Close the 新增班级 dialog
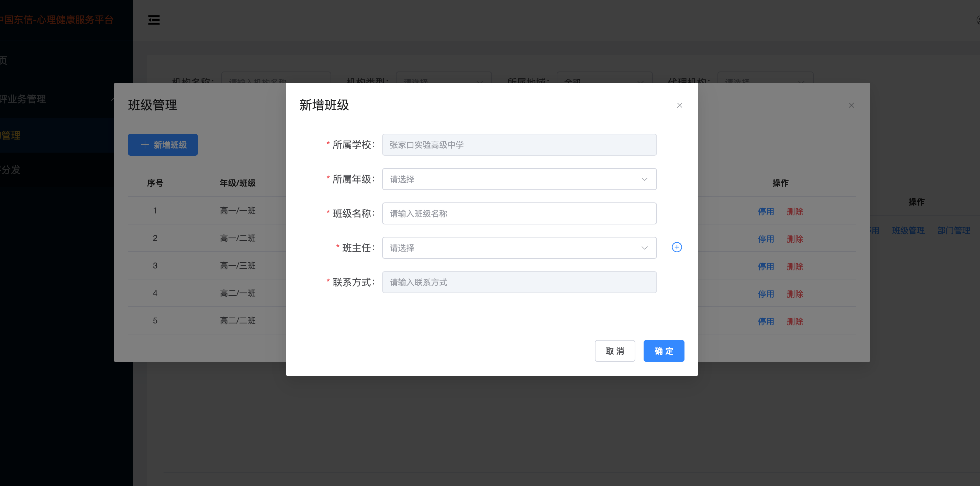 tap(679, 105)
